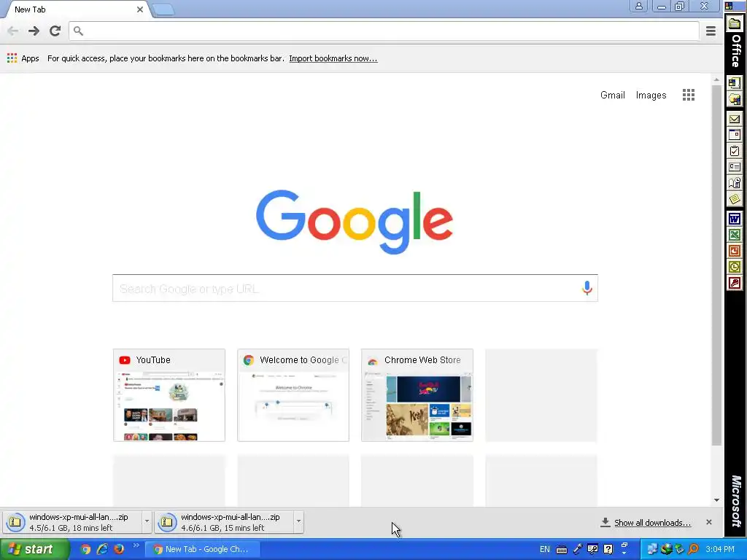Click New Contact card icon in Office bar

(x=735, y=167)
